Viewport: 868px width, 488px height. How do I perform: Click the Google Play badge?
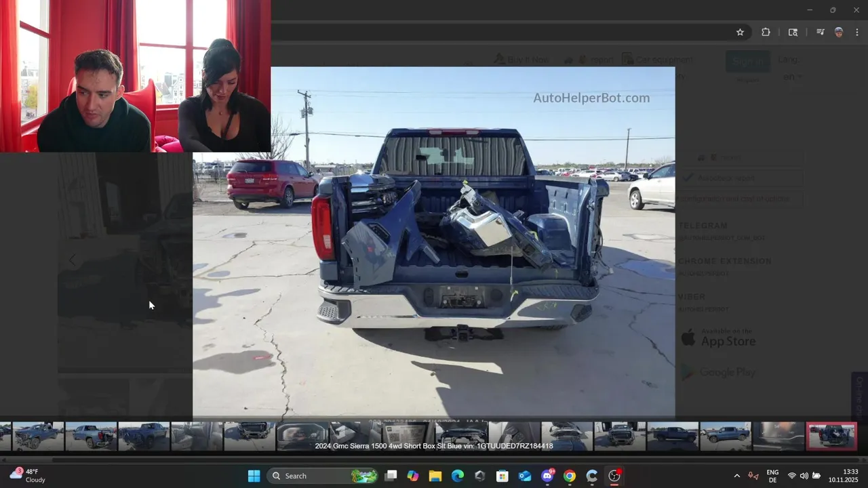(718, 371)
